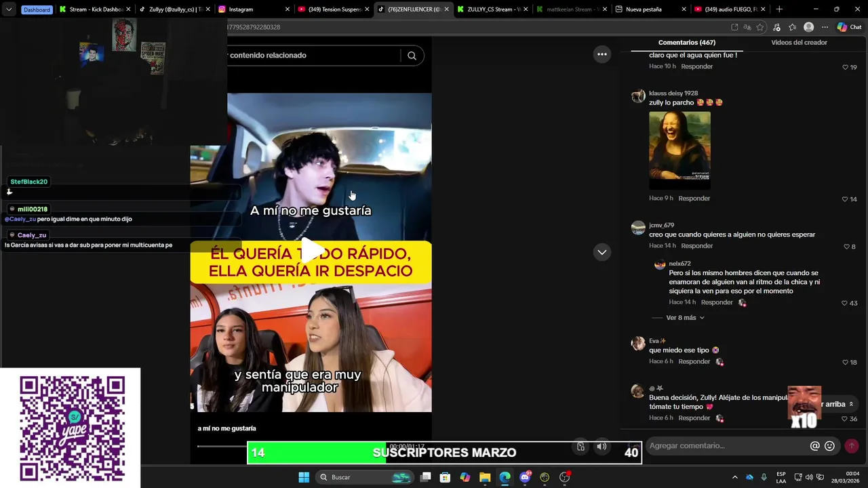Open page in app icon in address bar

pyautogui.click(x=734, y=27)
